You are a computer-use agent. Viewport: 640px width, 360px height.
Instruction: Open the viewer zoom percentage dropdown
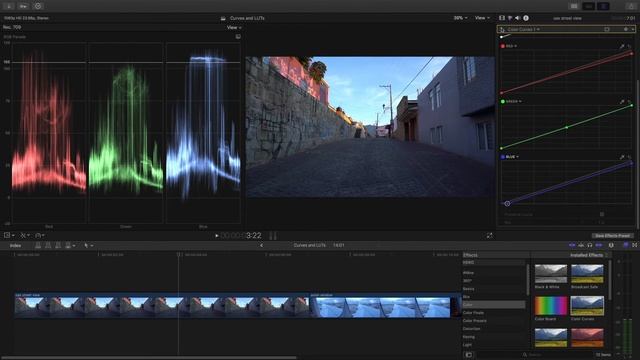tap(460, 18)
